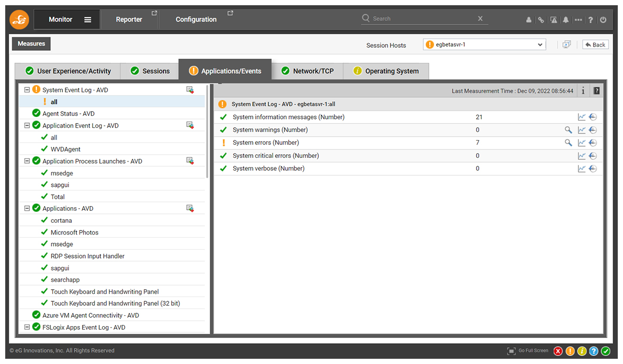
Task: Click the Measures button
Action: pos(31,44)
